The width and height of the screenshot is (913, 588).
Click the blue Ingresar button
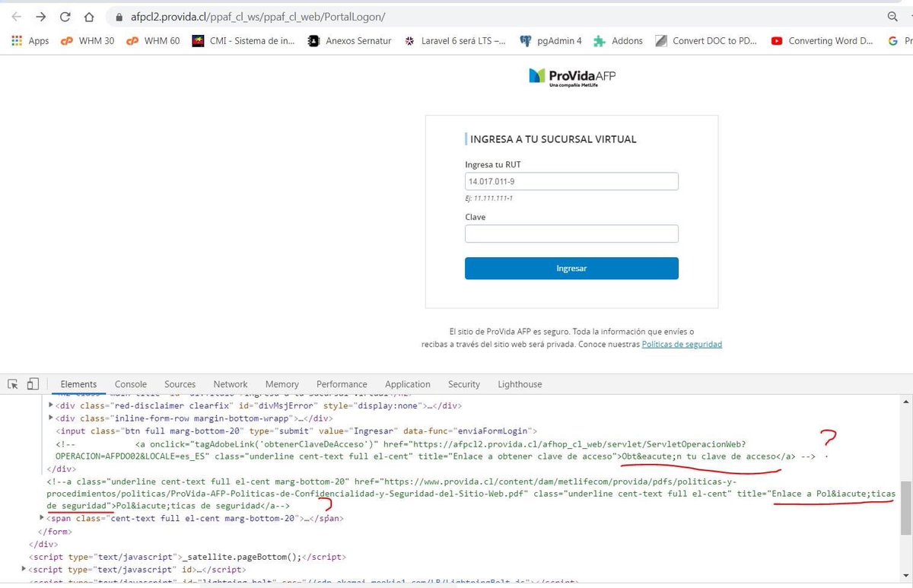click(571, 269)
